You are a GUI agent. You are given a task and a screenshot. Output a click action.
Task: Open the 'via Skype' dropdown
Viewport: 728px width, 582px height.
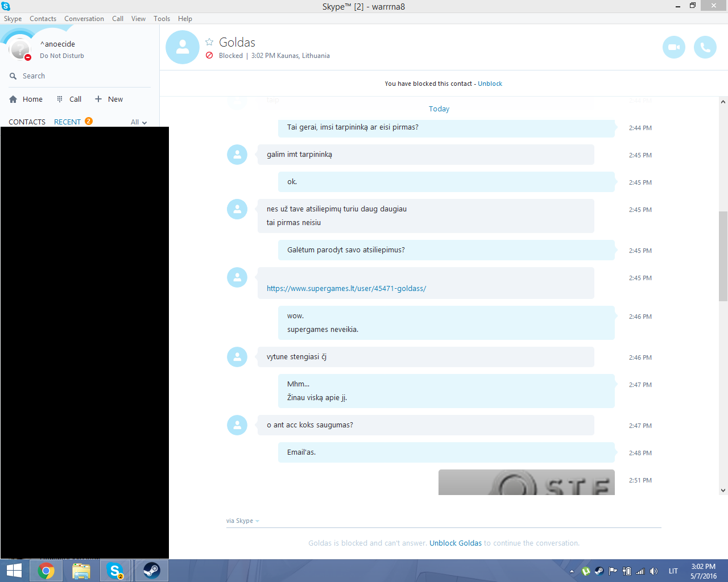tap(243, 521)
